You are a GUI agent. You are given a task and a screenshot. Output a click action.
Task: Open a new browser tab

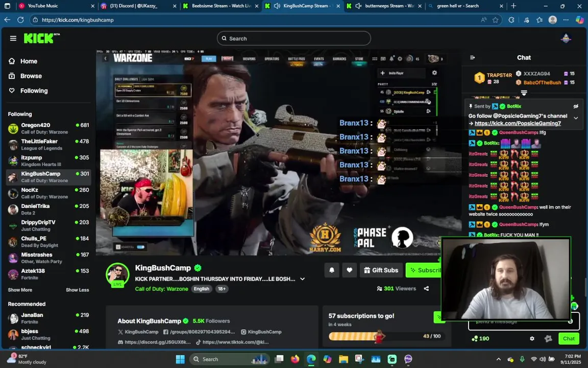pos(513,6)
